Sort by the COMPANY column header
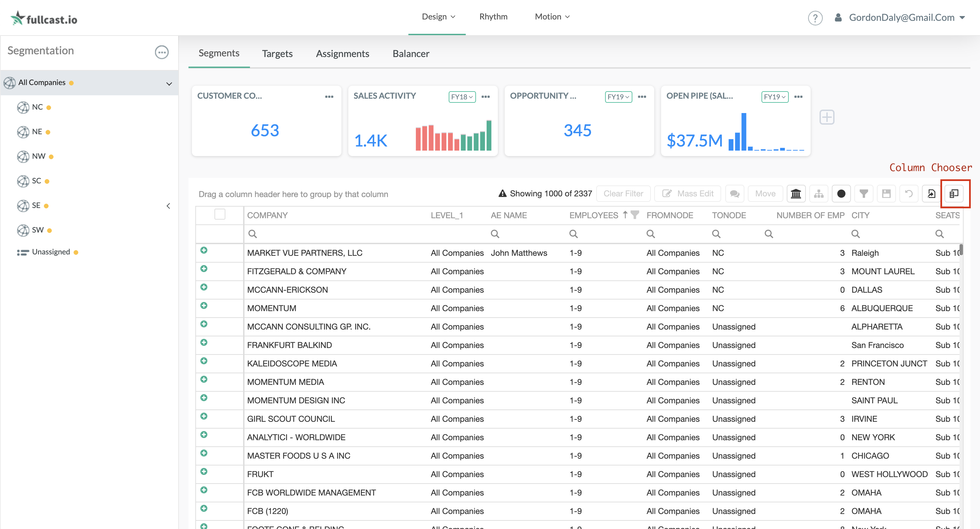This screenshot has height=529, width=980. point(267,215)
